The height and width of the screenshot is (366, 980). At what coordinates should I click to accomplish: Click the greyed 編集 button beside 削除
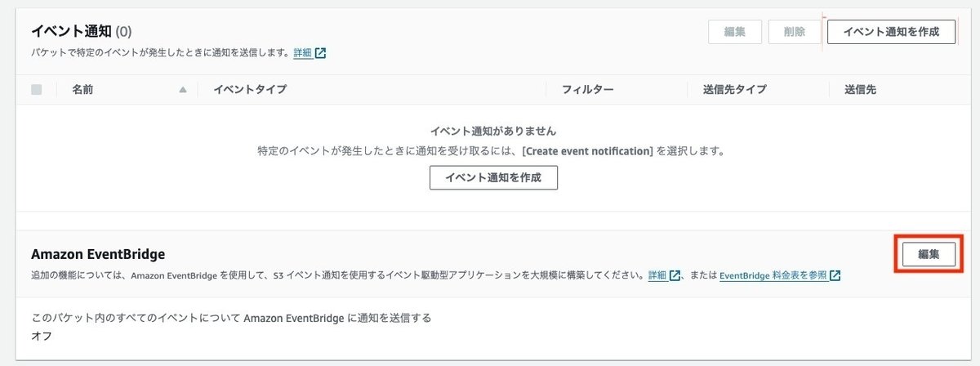(x=735, y=32)
